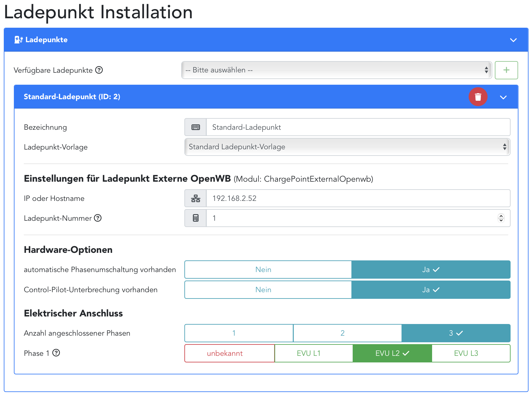Click the green plus add Ladepunkt button
The height and width of the screenshot is (398, 532).
506,70
